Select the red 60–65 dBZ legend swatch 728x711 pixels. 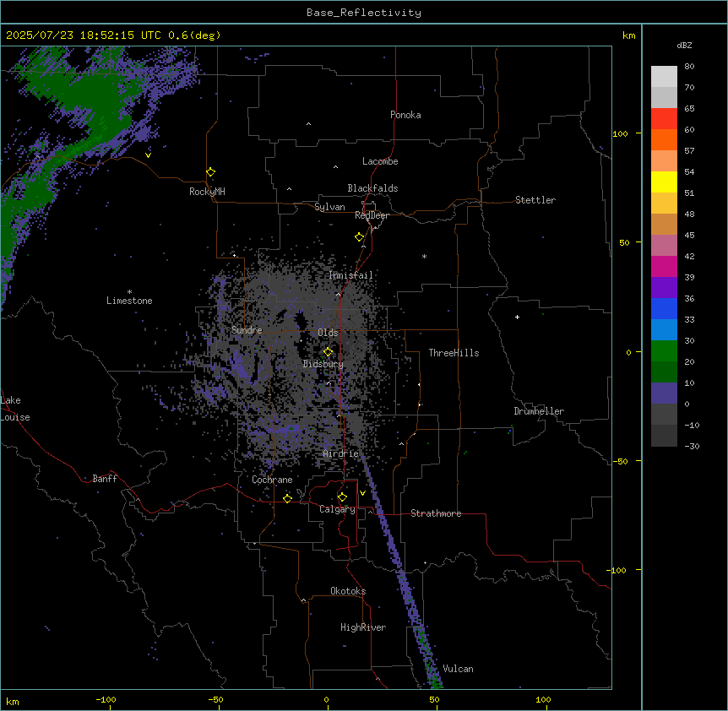(x=664, y=119)
